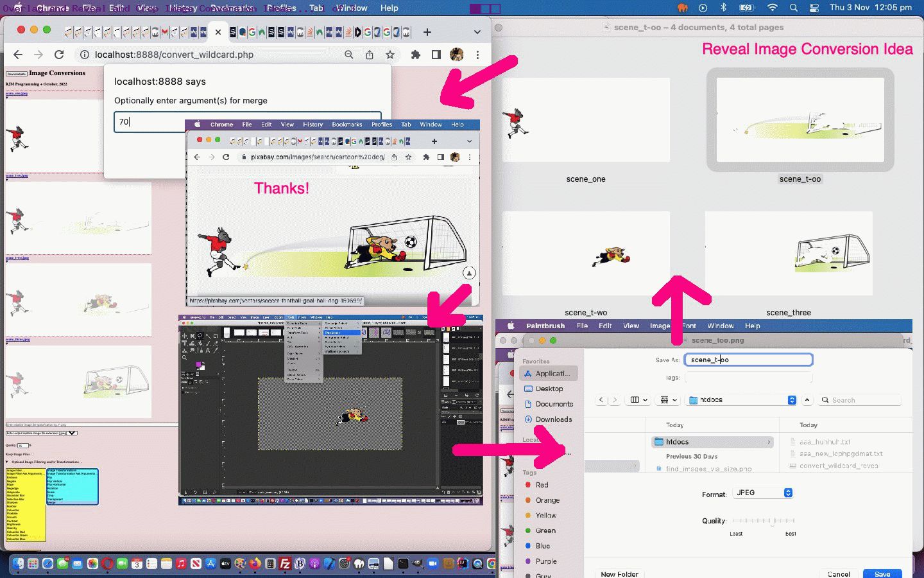Click Cancel in save dialog
This screenshot has width=924, height=578.
[x=839, y=574]
